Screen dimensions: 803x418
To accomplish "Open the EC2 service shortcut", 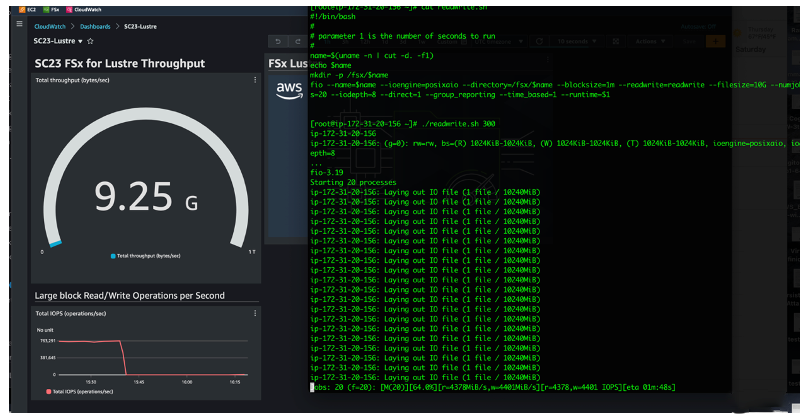I will (28, 10).
